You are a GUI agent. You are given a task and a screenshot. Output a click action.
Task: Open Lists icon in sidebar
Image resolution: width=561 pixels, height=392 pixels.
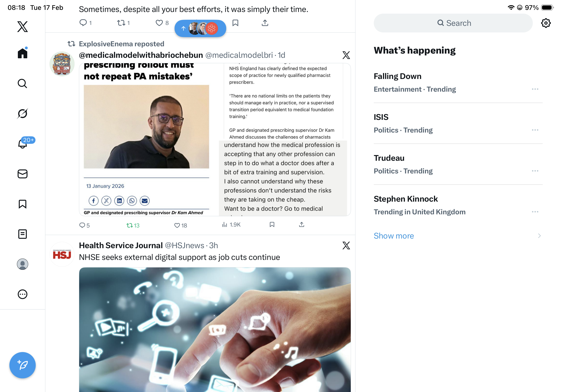[x=23, y=234]
